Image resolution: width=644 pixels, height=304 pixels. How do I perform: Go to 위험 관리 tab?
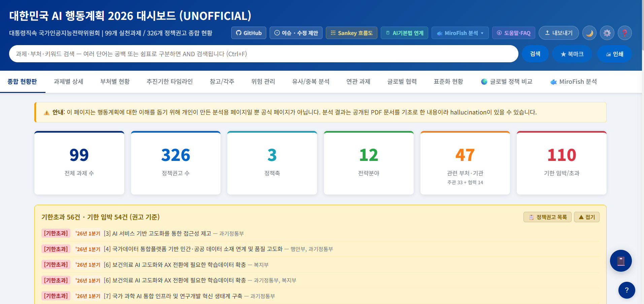263,81
